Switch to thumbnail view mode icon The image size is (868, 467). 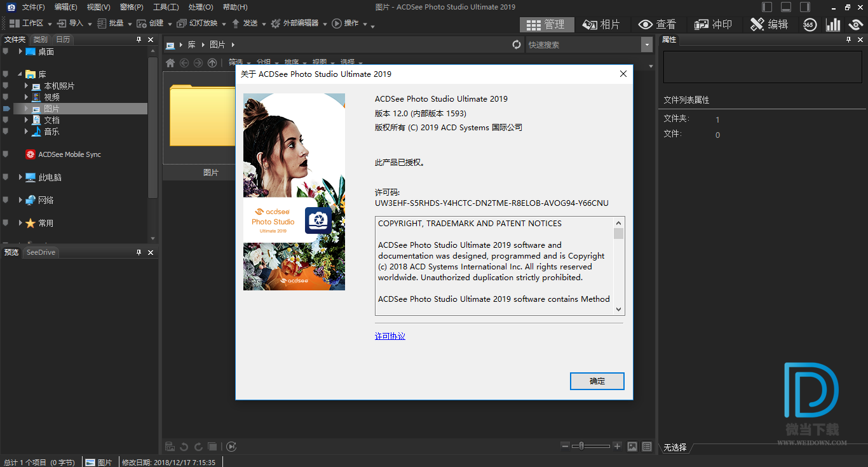point(632,447)
